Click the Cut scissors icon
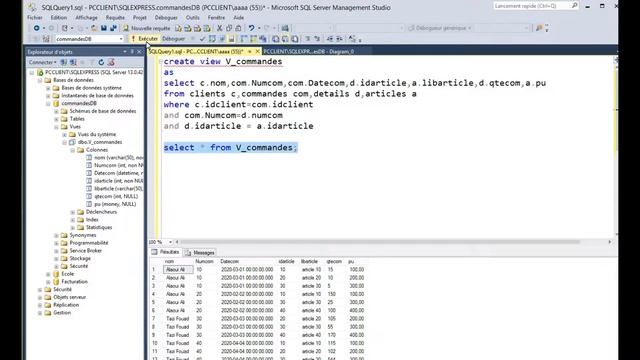 (x=219, y=28)
